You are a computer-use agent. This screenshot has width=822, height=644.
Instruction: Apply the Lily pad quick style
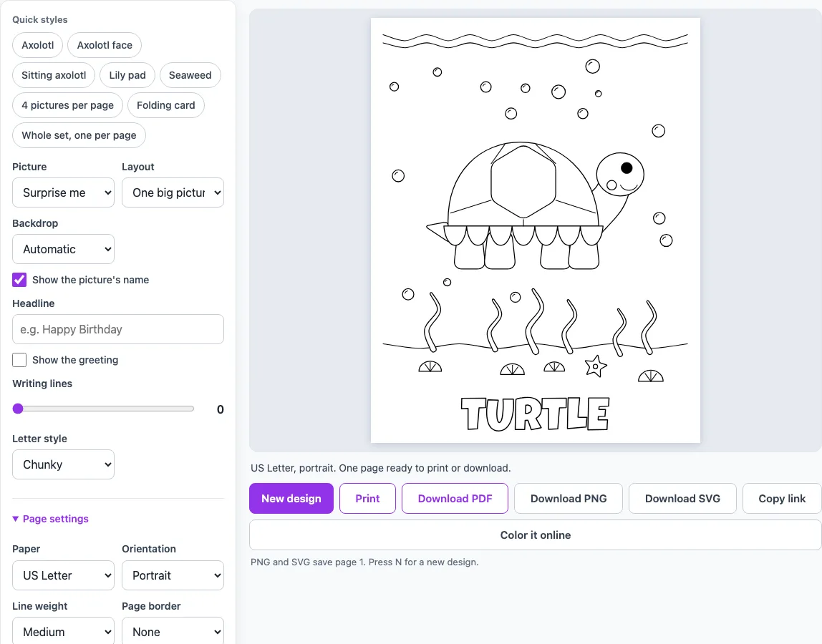pos(127,75)
